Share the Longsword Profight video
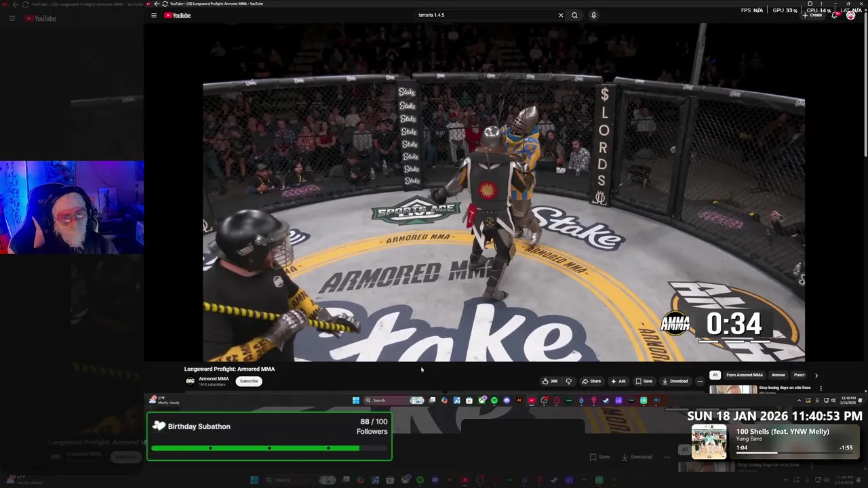The height and width of the screenshot is (488, 868). click(x=592, y=381)
